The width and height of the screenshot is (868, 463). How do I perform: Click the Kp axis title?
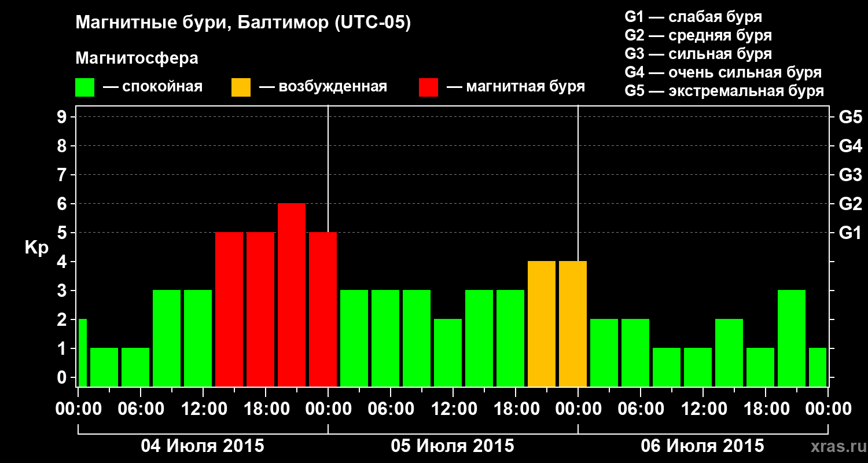[36, 248]
